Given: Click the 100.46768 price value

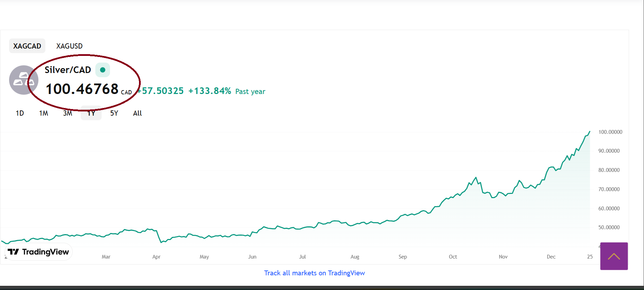Looking at the screenshot, I should click(82, 89).
